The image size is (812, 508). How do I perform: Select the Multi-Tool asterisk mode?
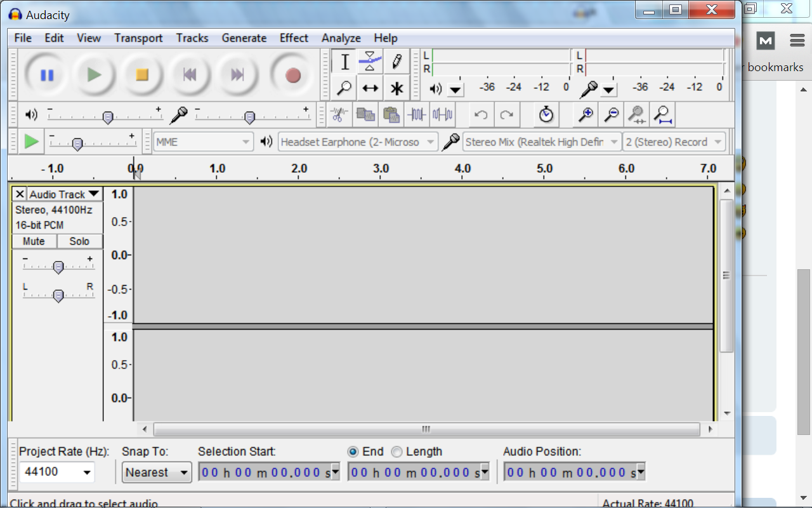coord(396,88)
